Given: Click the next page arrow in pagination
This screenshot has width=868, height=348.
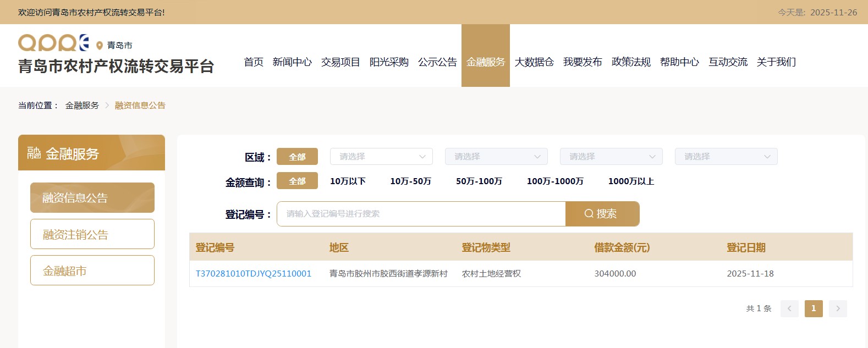Looking at the screenshot, I should (838, 308).
